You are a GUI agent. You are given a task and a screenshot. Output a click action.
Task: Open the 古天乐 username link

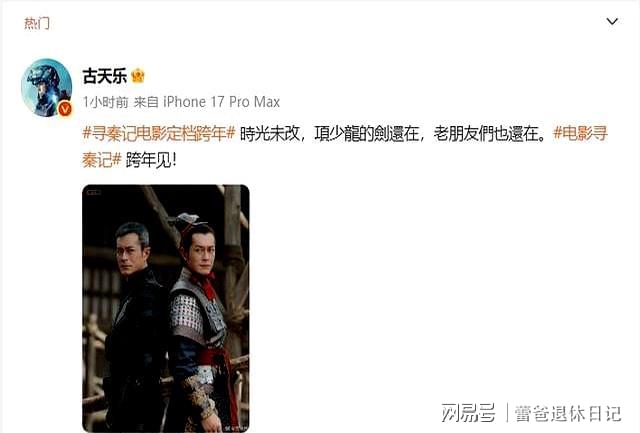tap(104, 76)
